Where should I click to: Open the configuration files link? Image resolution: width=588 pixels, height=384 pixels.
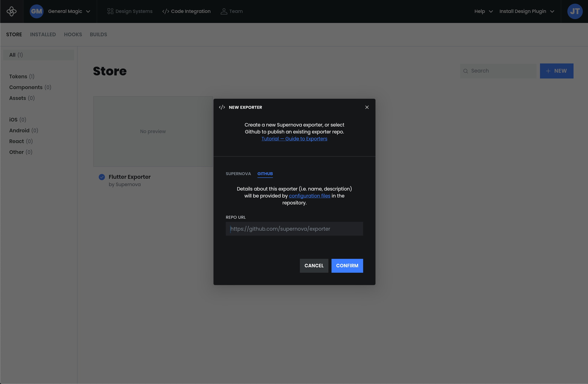310,196
